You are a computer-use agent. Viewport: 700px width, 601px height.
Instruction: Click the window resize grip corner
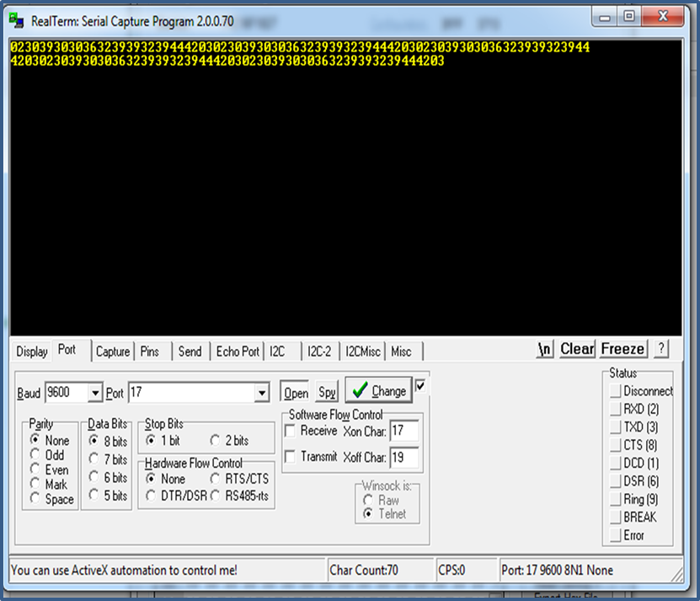click(676, 575)
